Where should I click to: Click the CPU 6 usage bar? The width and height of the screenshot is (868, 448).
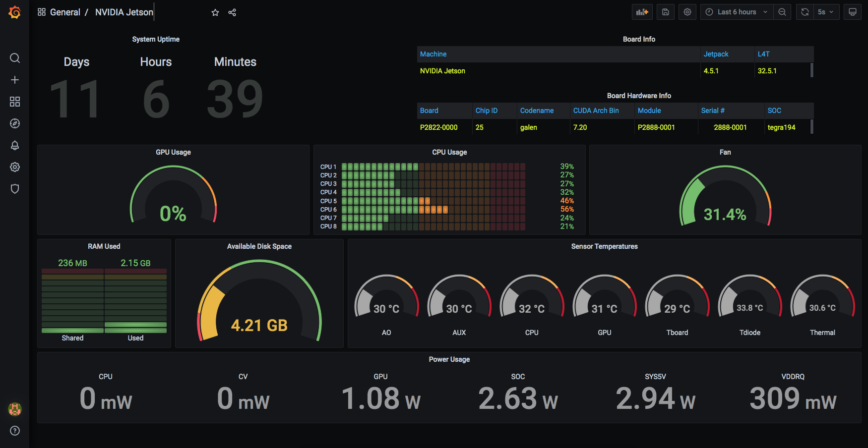click(x=433, y=210)
